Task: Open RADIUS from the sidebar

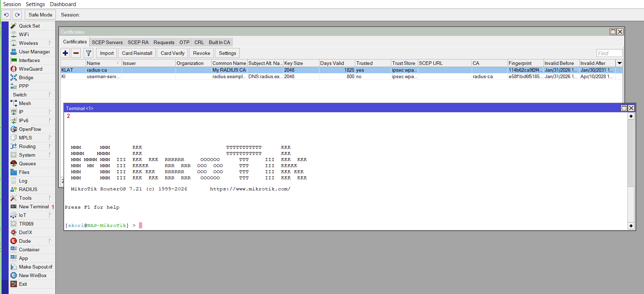Action: [28, 189]
